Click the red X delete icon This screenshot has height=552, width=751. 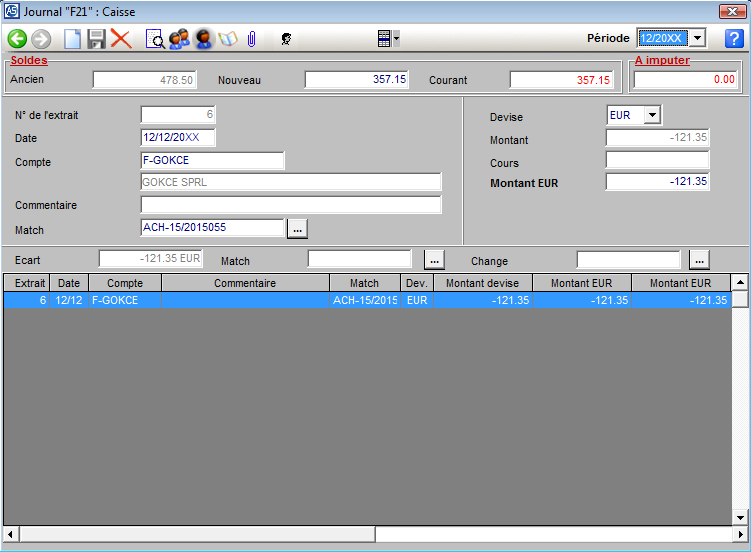[121, 39]
